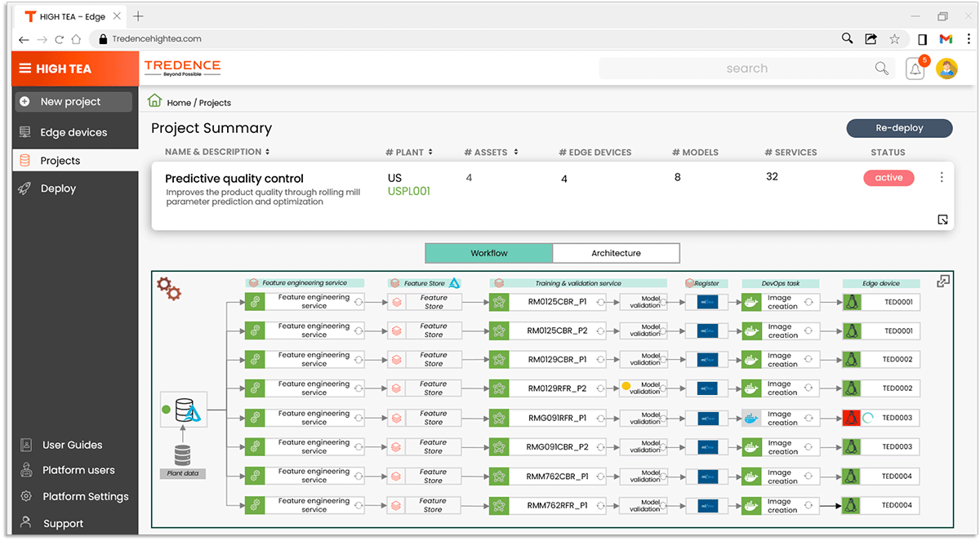Switch to the Architecture tab
This screenshot has height=541, width=980.
pos(616,253)
